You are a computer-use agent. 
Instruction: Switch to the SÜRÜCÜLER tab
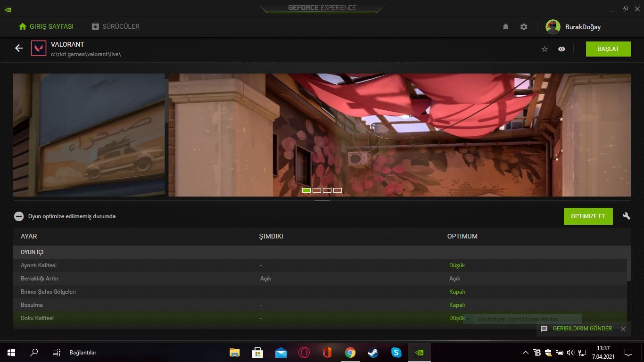pyautogui.click(x=116, y=26)
